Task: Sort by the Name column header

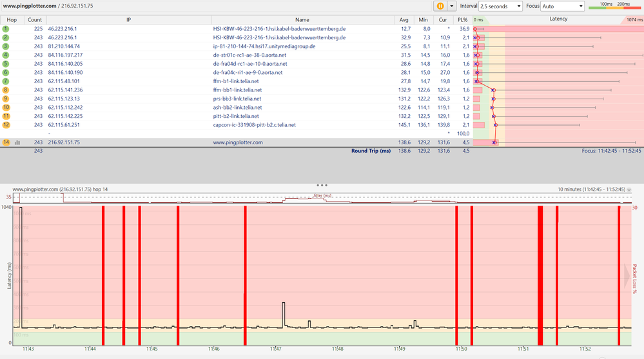Action: click(x=302, y=20)
